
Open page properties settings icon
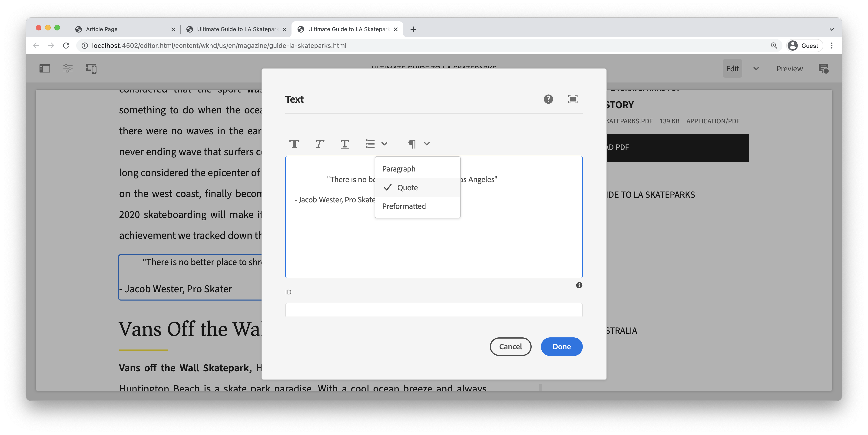point(68,68)
